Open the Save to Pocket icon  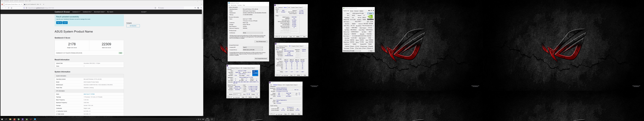[195, 8]
